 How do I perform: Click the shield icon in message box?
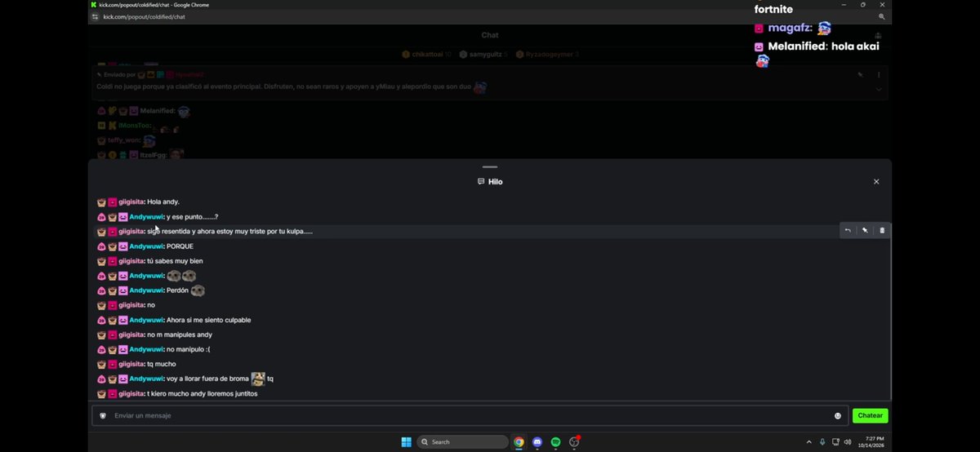(x=103, y=416)
